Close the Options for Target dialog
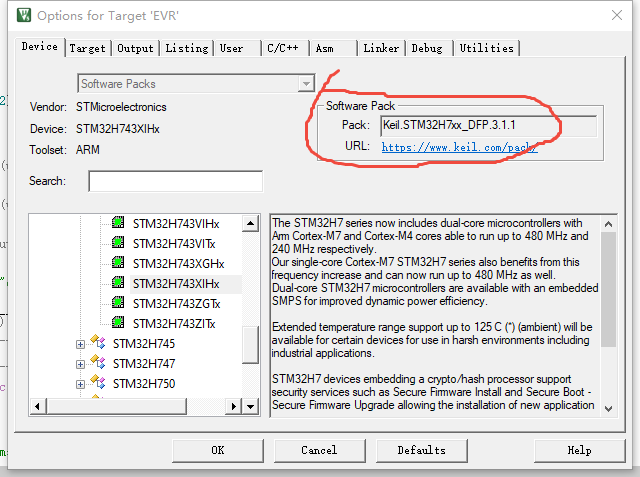This screenshot has height=477, width=640. (x=617, y=16)
